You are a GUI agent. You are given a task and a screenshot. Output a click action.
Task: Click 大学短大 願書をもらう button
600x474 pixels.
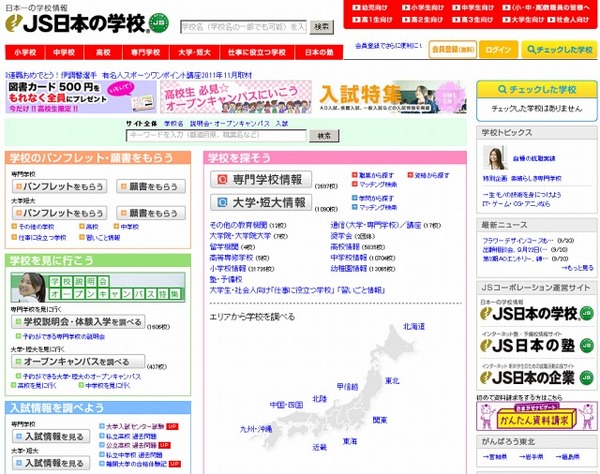click(x=151, y=213)
